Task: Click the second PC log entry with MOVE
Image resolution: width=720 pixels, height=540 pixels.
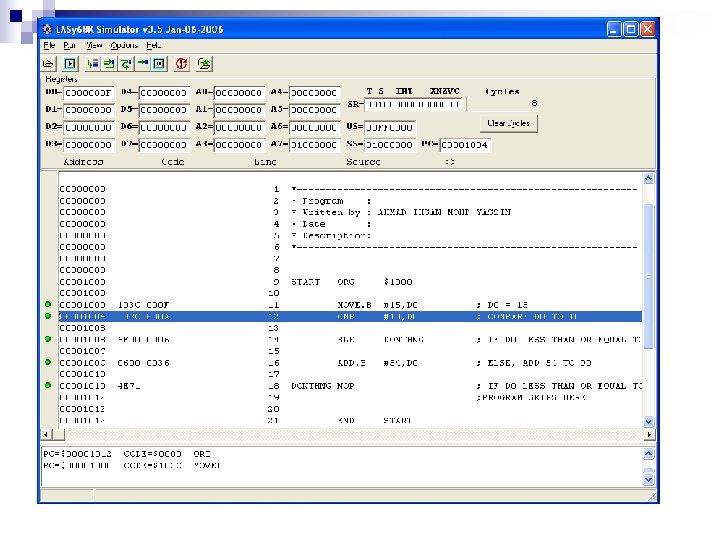Action: pyautogui.click(x=132, y=465)
